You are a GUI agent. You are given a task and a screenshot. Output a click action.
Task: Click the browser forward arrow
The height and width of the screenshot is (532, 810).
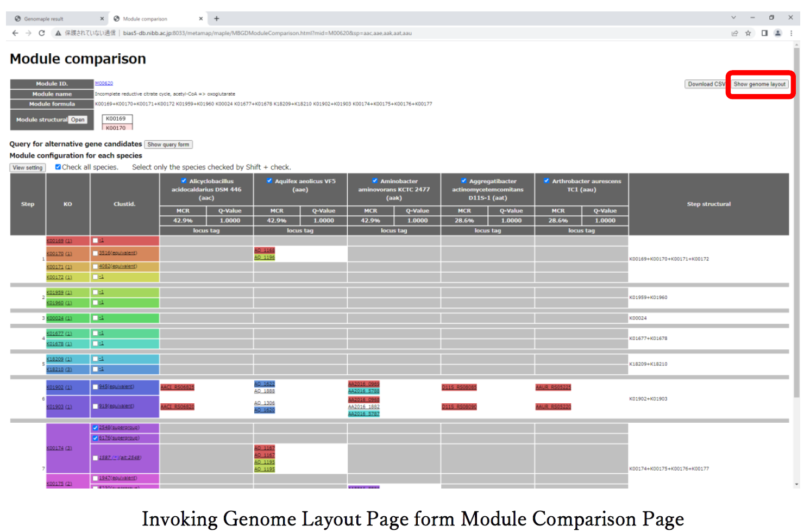coord(28,33)
